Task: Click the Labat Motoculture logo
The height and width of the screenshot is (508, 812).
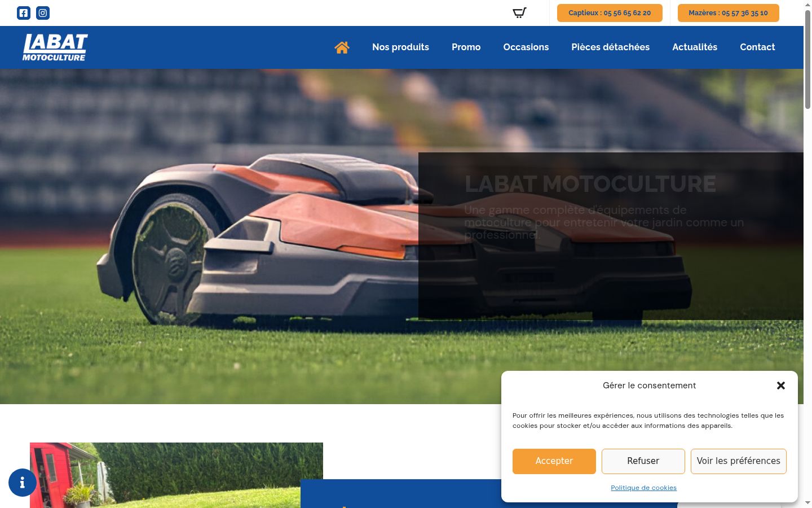Action: click(55, 47)
